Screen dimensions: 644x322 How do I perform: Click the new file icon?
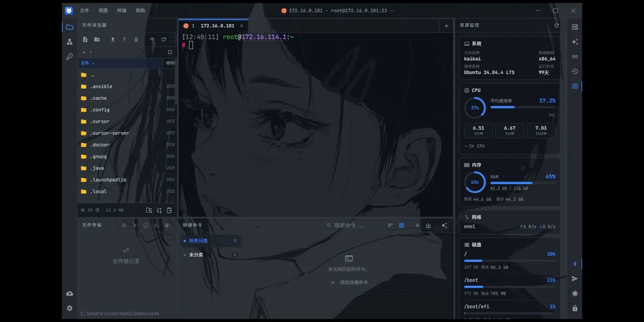[x=85, y=39]
